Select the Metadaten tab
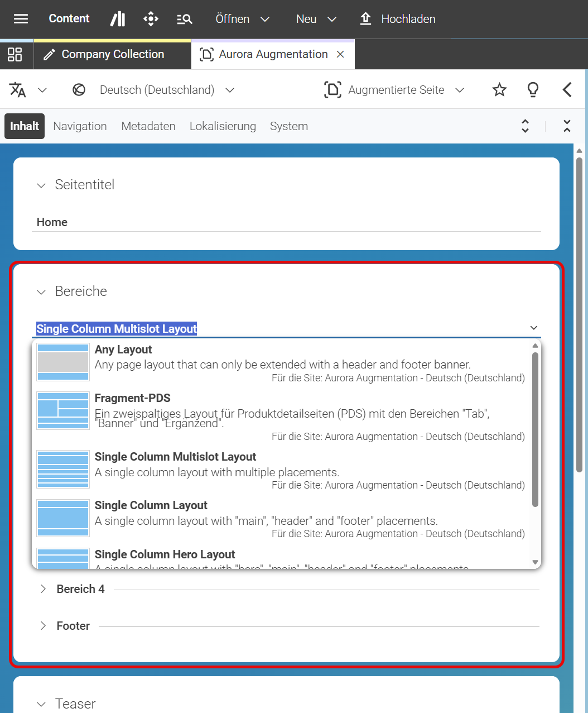Viewport: 588px width, 713px height. coord(148,126)
